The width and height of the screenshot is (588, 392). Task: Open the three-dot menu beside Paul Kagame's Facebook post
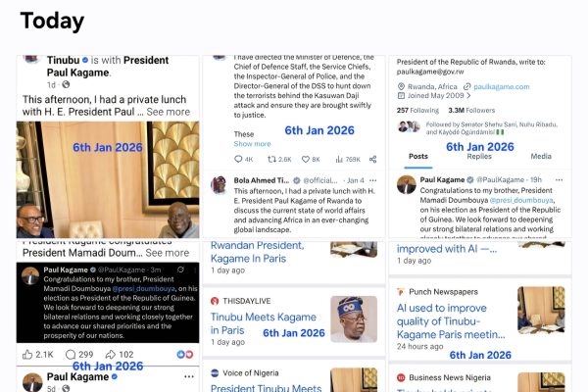coord(189,376)
